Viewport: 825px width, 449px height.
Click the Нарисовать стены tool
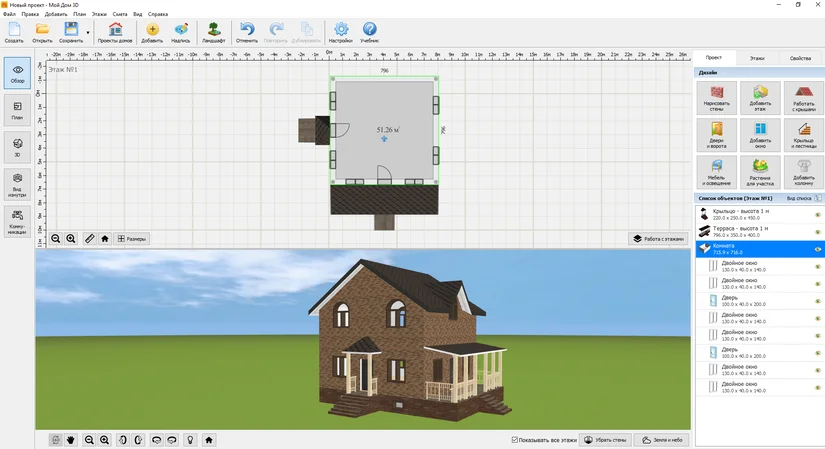[x=716, y=98]
